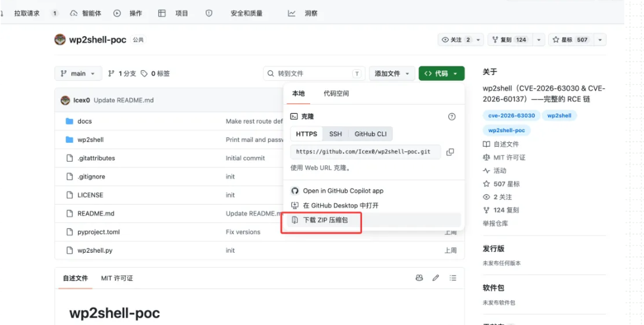
Task: Open the repository owner avatar
Action: pyautogui.click(x=60, y=40)
